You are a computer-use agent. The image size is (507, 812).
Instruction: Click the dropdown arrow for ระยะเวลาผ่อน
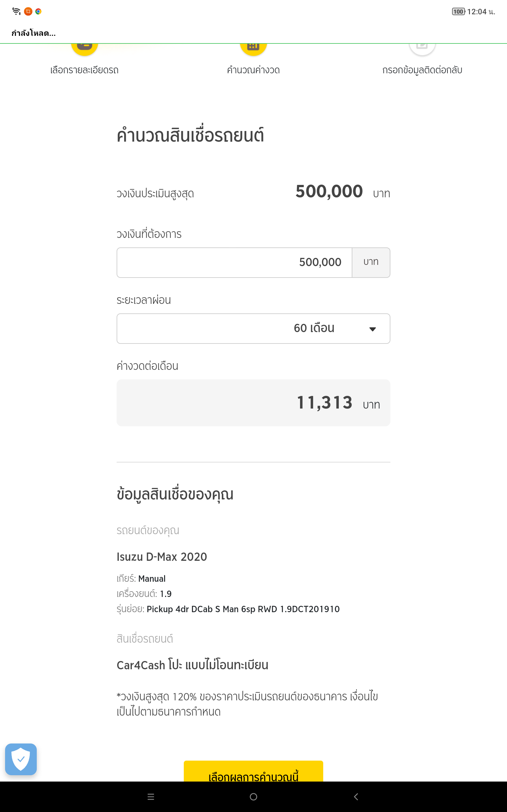(x=372, y=329)
